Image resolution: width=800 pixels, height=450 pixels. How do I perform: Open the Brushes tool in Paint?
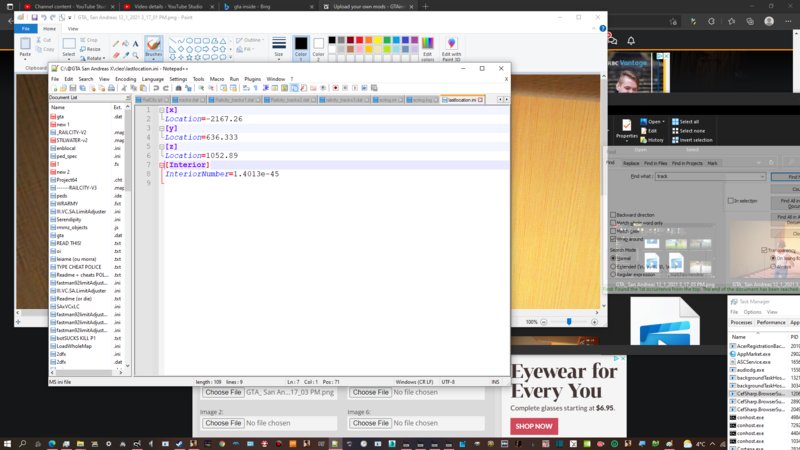(x=153, y=47)
